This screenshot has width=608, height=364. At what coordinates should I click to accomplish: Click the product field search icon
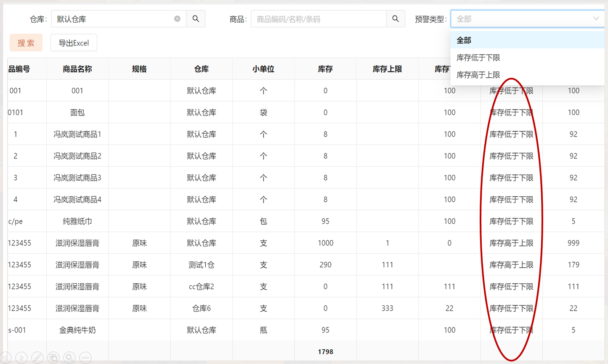[396, 19]
